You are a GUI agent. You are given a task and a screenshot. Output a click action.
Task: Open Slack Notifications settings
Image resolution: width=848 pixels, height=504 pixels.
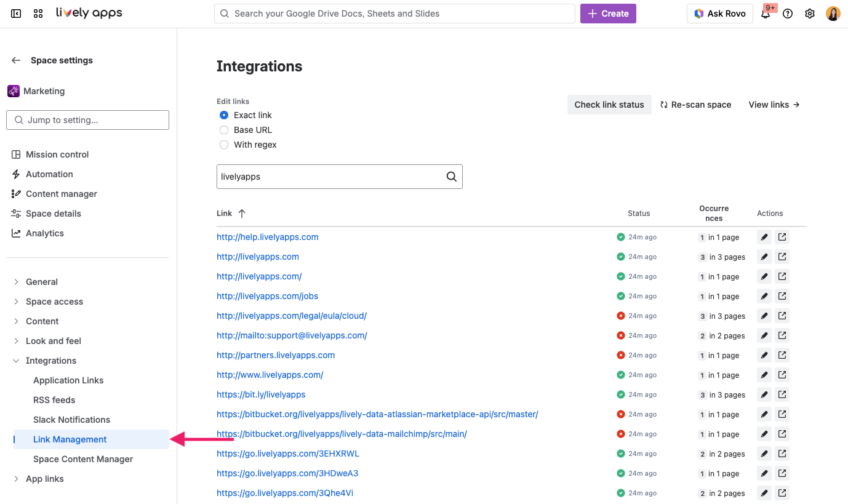71,419
